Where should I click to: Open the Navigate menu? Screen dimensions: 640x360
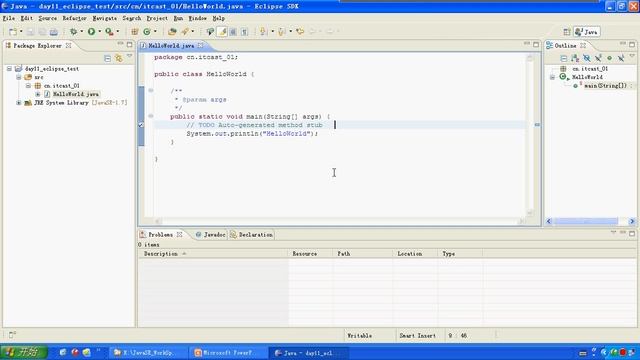[x=104, y=18]
